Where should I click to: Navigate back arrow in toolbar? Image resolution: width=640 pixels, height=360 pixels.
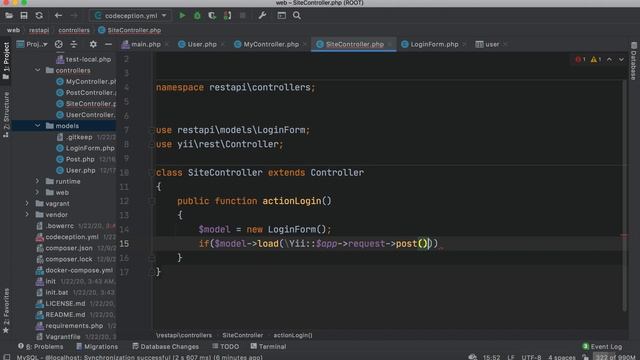pos(58,16)
